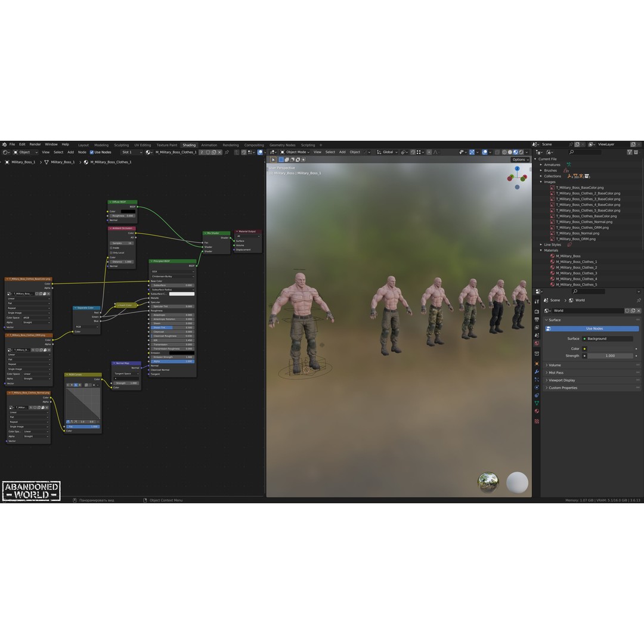The image size is (644, 644).
Task: Select M_Military_Boss_Clothes_3 in Outliner
Action: (x=576, y=273)
